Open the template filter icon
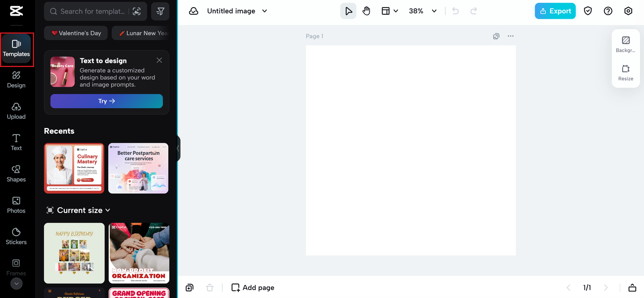This screenshot has width=644, height=298. 160,11
